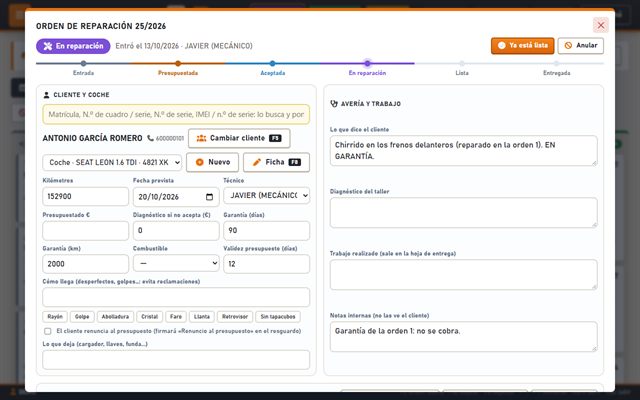
Task: Select the Entregada step marker
Action: click(556, 64)
